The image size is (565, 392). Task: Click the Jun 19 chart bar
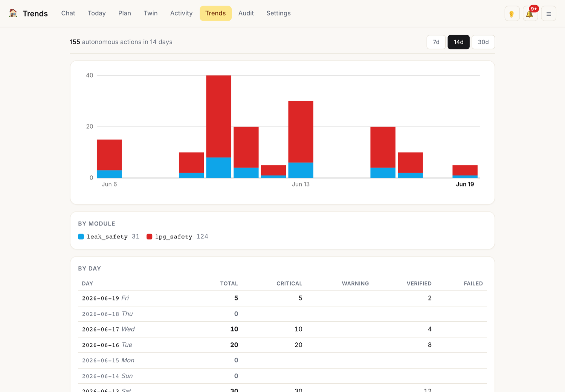pos(465,171)
